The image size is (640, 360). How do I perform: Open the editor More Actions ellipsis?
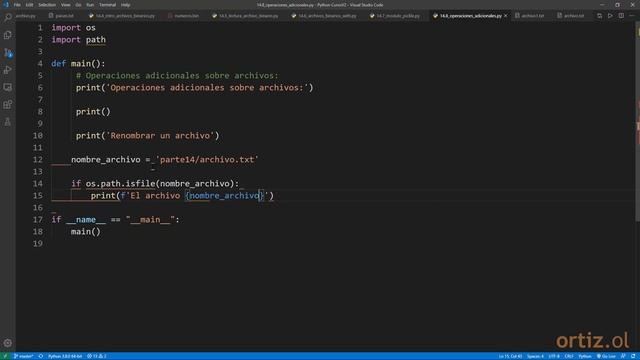coord(632,16)
